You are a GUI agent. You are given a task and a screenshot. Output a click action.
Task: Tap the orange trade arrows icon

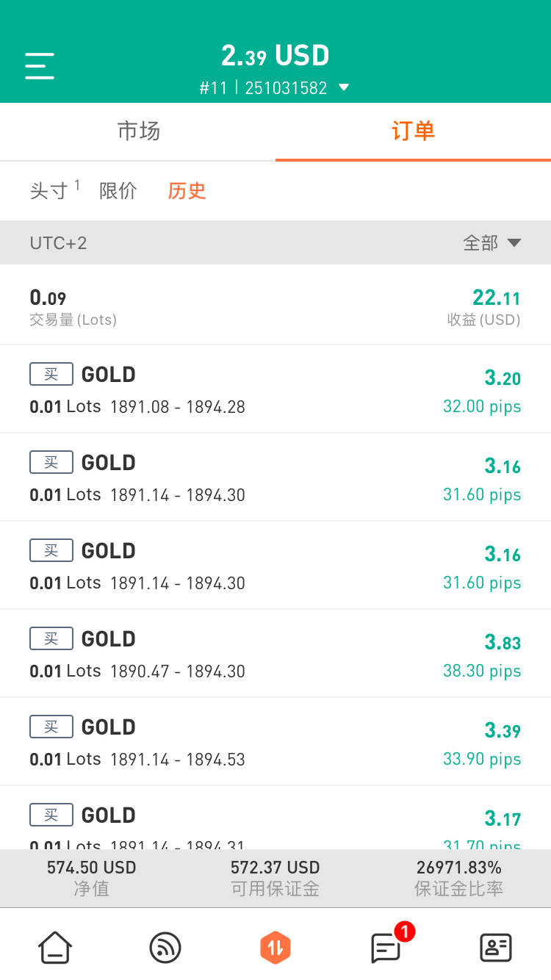(275, 948)
